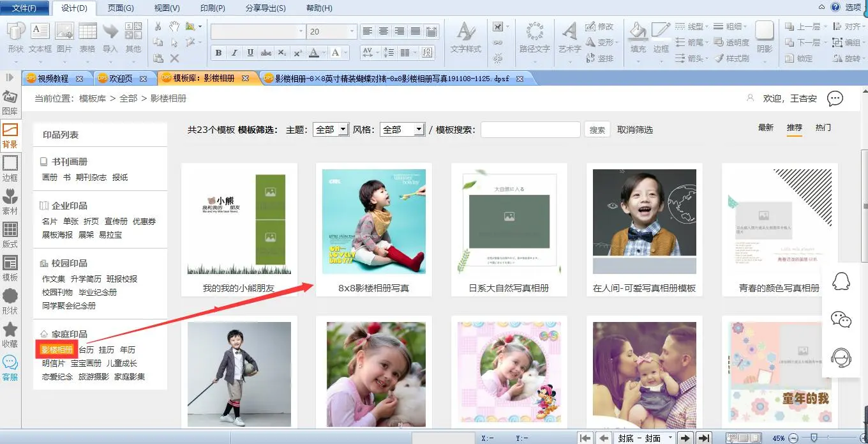Screen dimensions: 868x444
Task: Open the QQ customer service icon
Action: [x=841, y=281]
